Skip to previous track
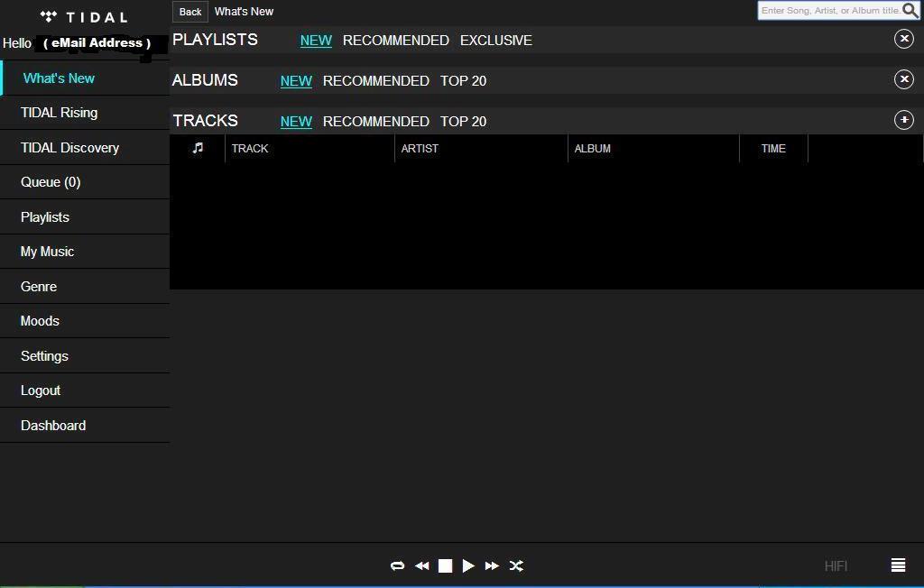 (x=422, y=566)
